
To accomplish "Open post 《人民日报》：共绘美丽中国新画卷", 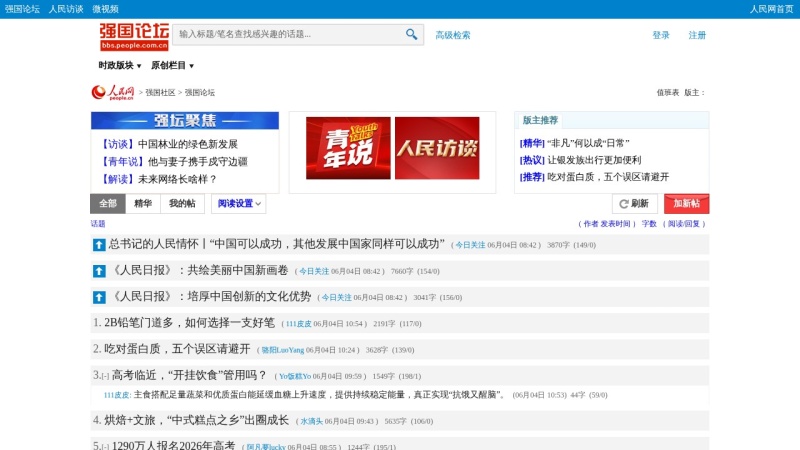I will pos(199,270).
